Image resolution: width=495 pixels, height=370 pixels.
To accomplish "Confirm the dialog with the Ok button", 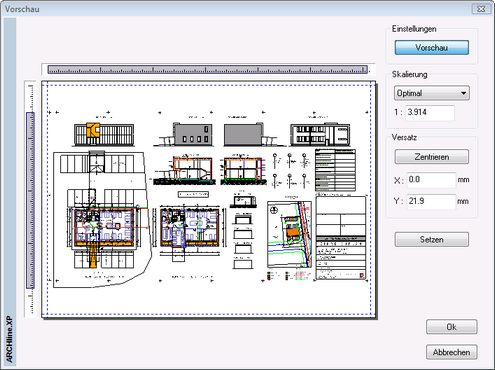I will click(452, 327).
